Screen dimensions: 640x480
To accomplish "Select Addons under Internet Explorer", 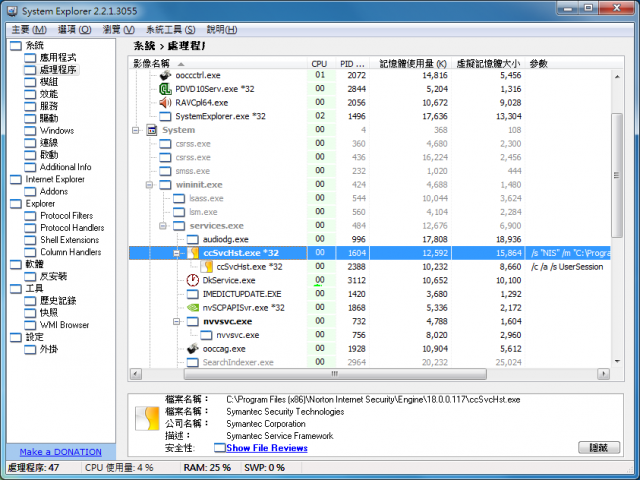I will pyautogui.click(x=53, y=191).
